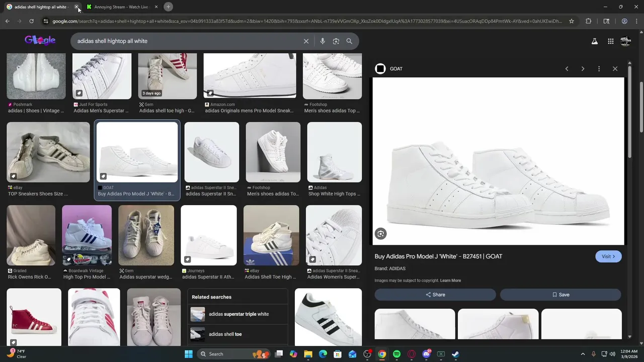Open Microsoft Edge from the taskbar
Viewport: 644px width, 362px height.
323,354
